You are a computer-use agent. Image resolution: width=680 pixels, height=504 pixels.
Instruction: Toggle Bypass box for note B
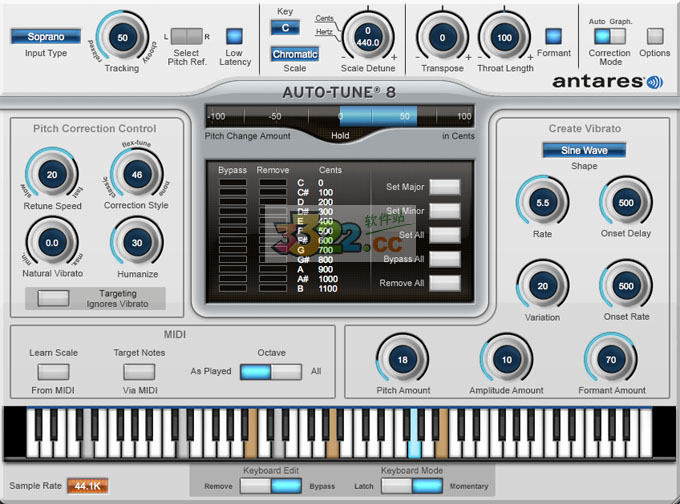pos(233,288)
